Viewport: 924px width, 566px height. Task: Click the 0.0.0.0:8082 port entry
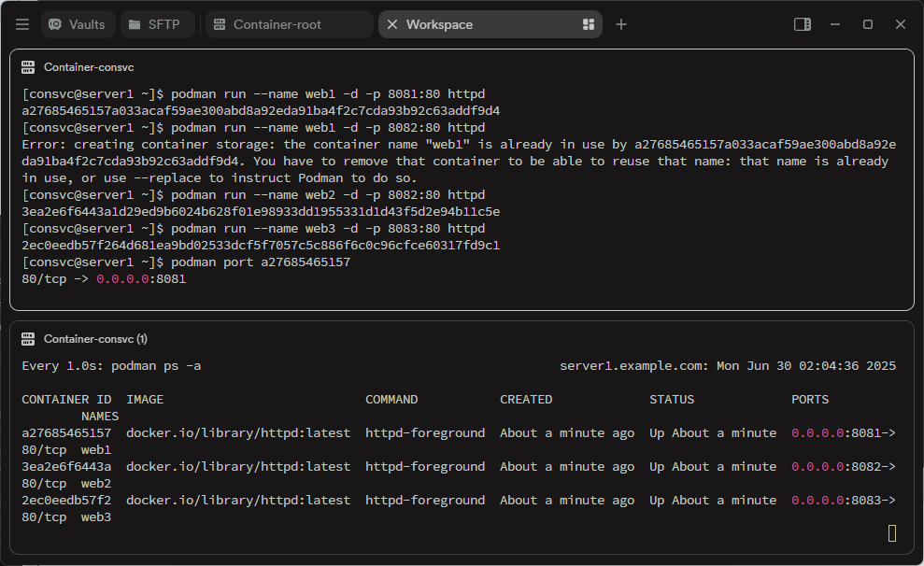pyautogui.click(x=844, y=466)
